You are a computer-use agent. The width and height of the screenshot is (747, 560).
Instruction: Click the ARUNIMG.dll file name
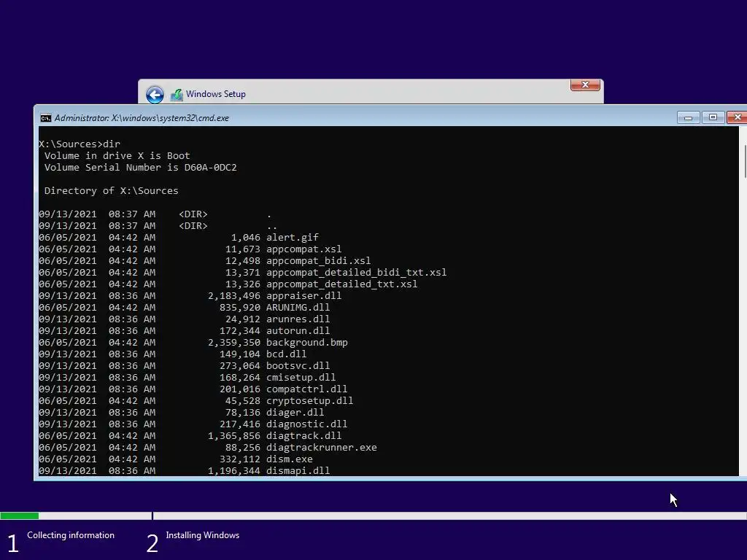298,308
